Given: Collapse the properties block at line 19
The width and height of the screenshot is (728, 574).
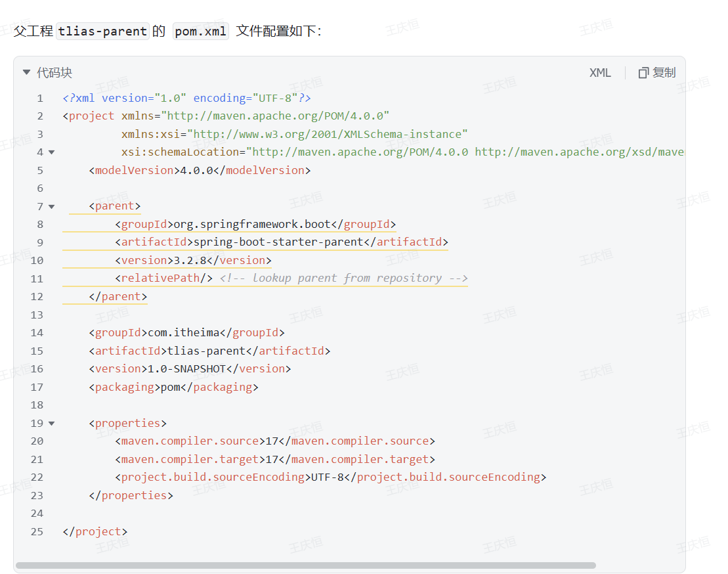Looking at the screenshot, I should (52, 424).
